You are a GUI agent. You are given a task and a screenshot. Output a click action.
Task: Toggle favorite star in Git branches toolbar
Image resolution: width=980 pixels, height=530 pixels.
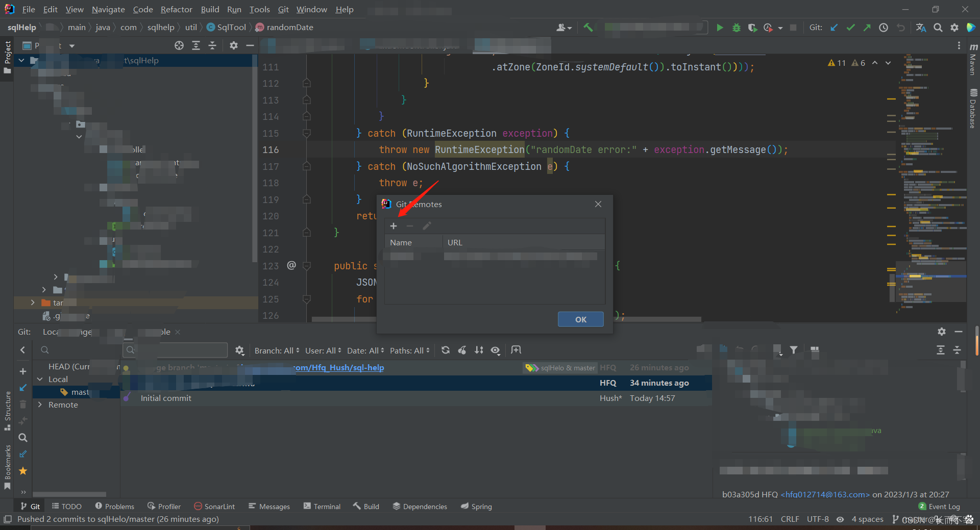(x=23, y=471)
